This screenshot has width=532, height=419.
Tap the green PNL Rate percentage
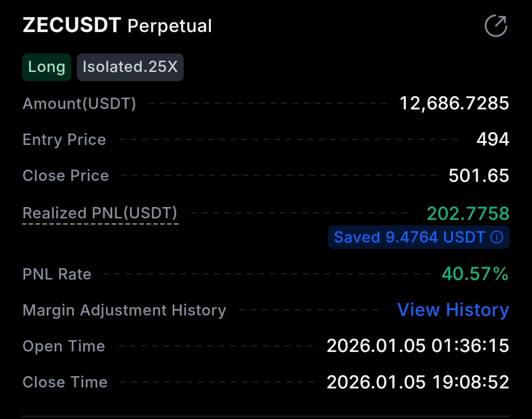point(473,274)
